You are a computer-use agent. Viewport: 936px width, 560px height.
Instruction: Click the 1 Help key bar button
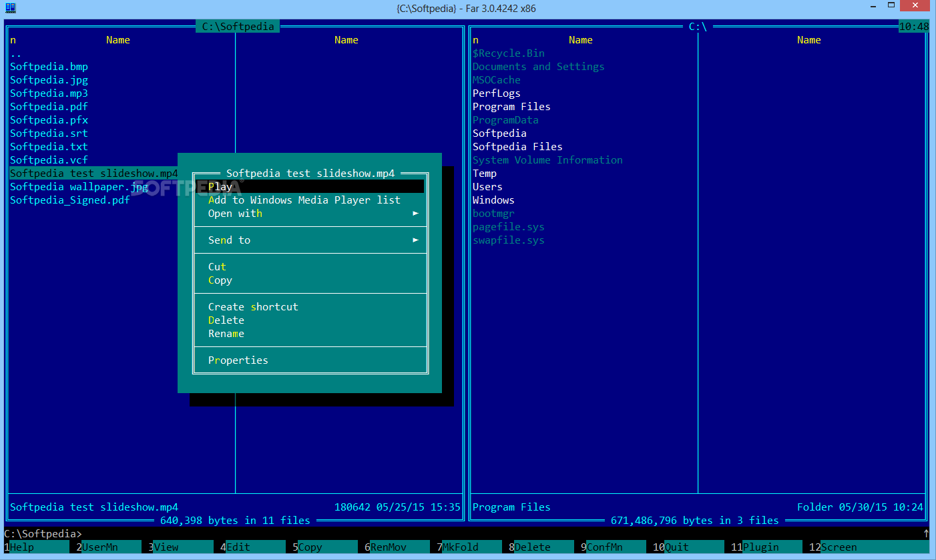point(36,547)
